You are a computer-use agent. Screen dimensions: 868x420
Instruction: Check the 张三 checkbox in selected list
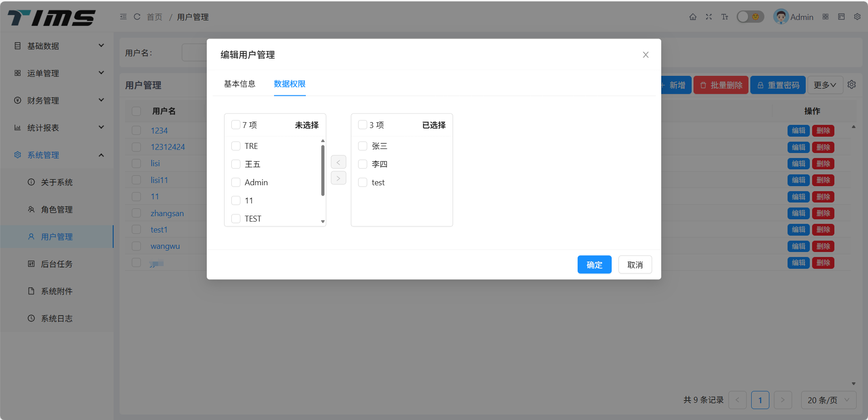coord(363,146)
